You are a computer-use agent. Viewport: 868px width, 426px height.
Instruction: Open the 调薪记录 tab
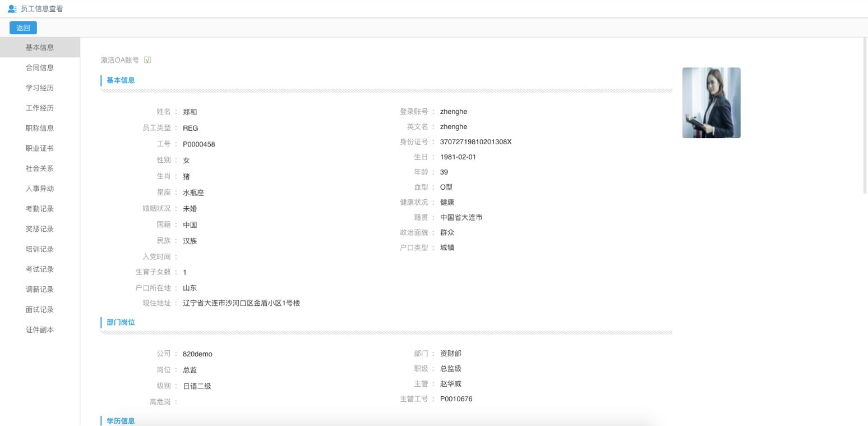click(x=40, y=290)
